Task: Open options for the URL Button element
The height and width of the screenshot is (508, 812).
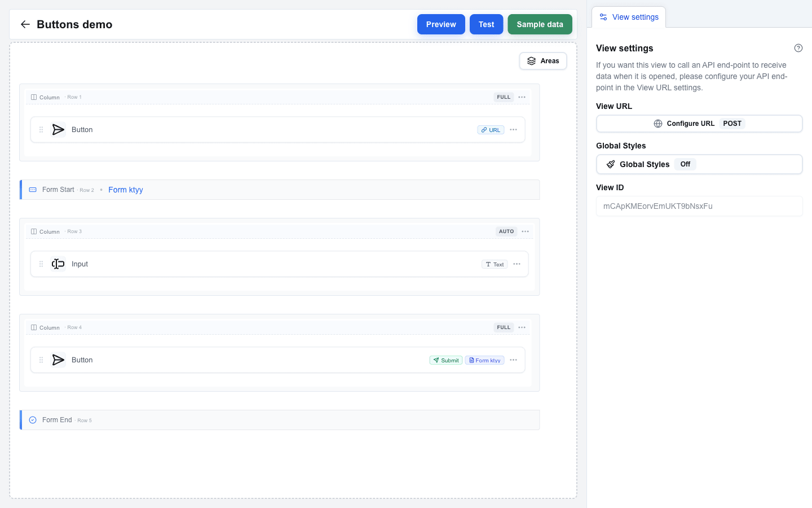Action: (x=514, y=130)
